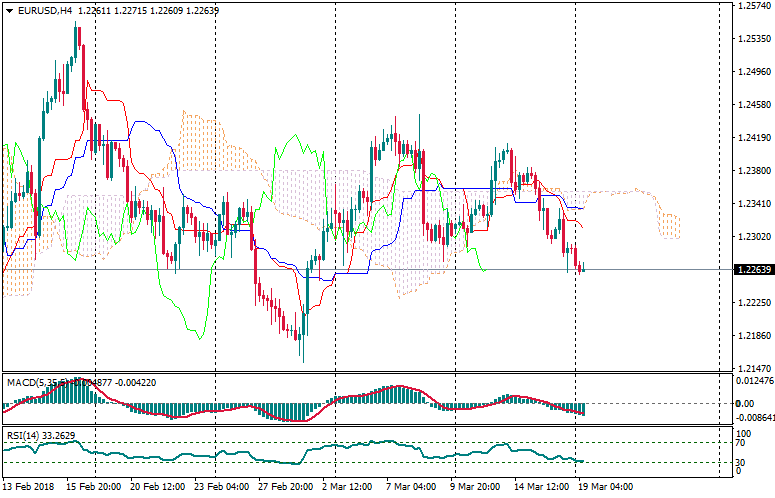
Task: Click the 1.24190 price on the axis
Action: point(753,138)
